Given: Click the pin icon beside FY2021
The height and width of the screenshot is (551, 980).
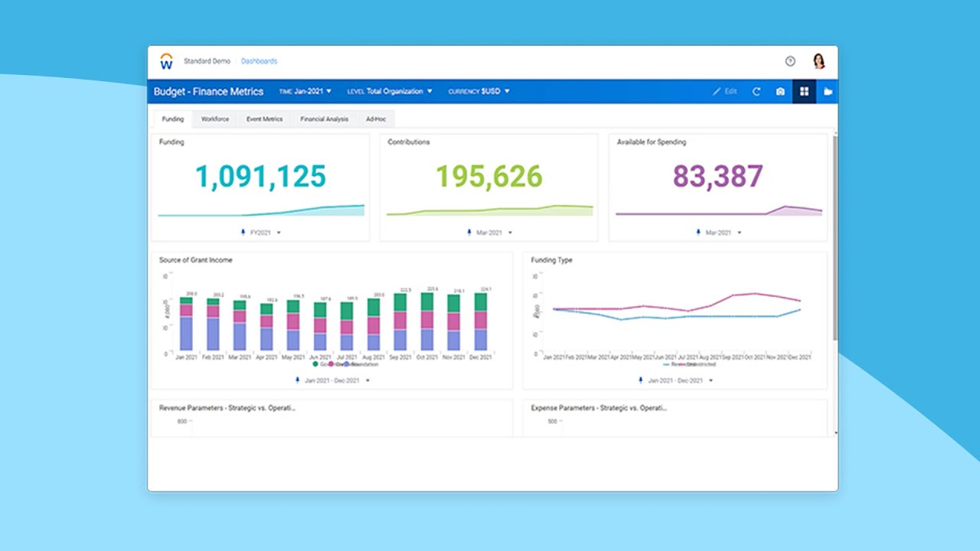Looking at the screenshot, I should click(243, 232).
